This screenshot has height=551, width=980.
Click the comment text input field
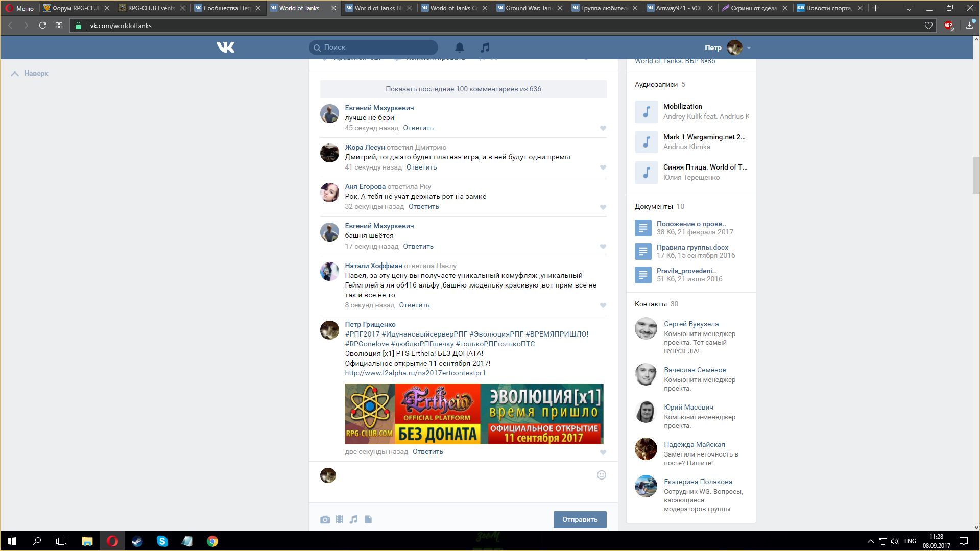click(x=465, y=475)
